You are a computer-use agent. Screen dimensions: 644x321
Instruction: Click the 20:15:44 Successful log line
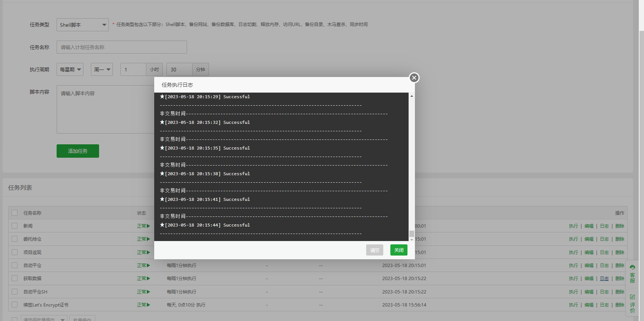pyautogui.click(x=205, y=225)
